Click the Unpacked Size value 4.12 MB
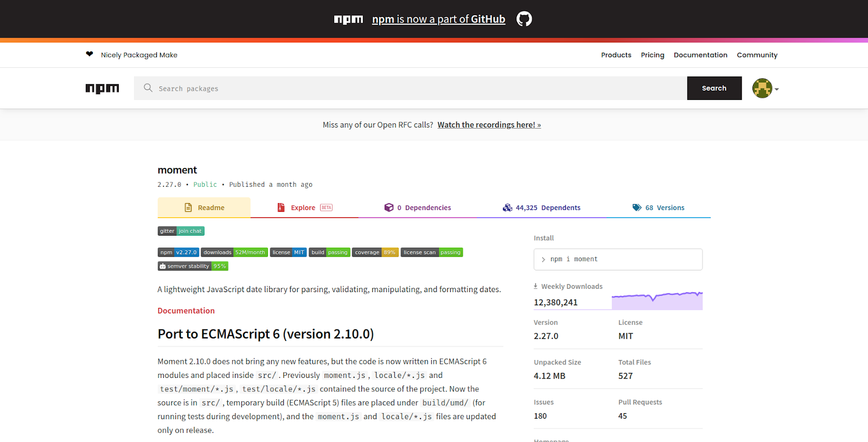868x442 pixels. (550, 376)
